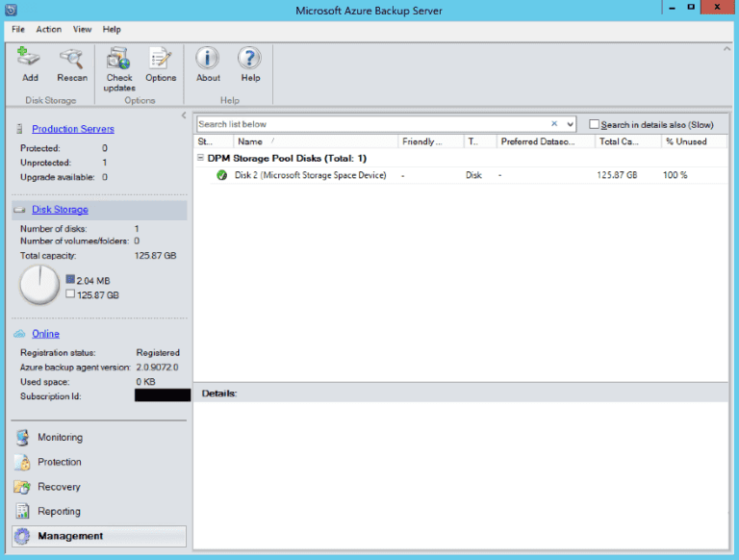
Task: Open the Help menu
Action: point(112,29)
